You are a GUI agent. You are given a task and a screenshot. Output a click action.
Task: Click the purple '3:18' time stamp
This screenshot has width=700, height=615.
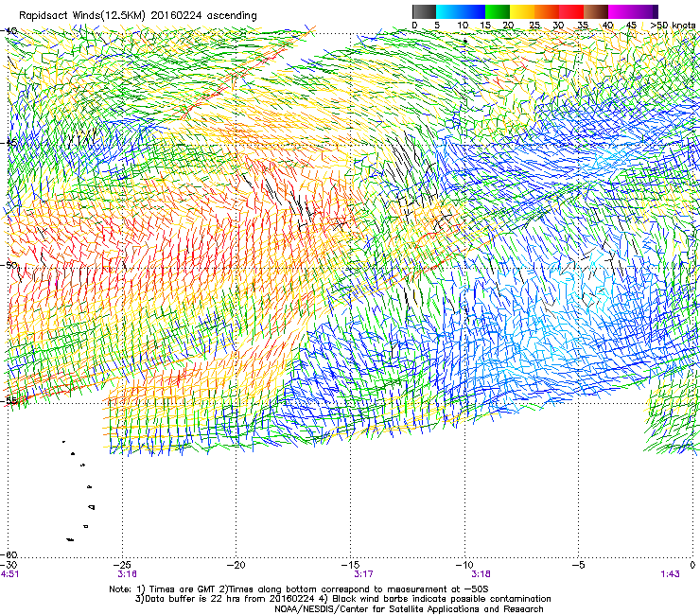coord(481,574)
